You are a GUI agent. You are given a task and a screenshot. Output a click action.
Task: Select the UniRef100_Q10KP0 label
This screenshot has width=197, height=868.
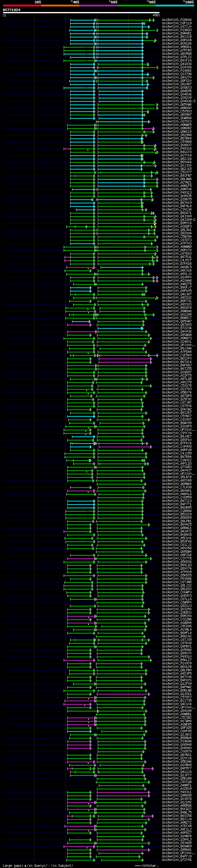click(x=177, y=277)
